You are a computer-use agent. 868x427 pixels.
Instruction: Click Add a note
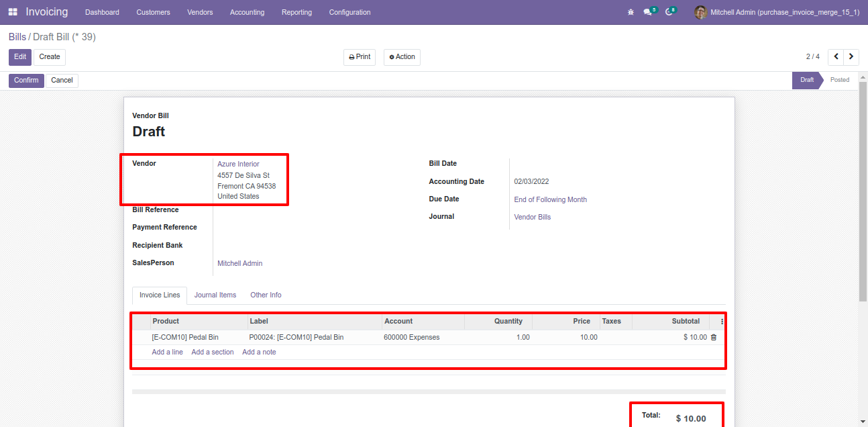tap(259, 352)
